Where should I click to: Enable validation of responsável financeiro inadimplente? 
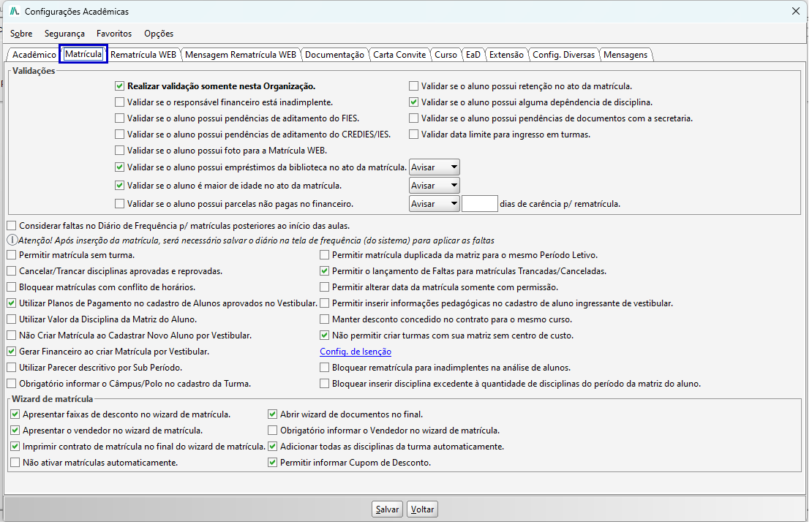[x=120, y=102]
